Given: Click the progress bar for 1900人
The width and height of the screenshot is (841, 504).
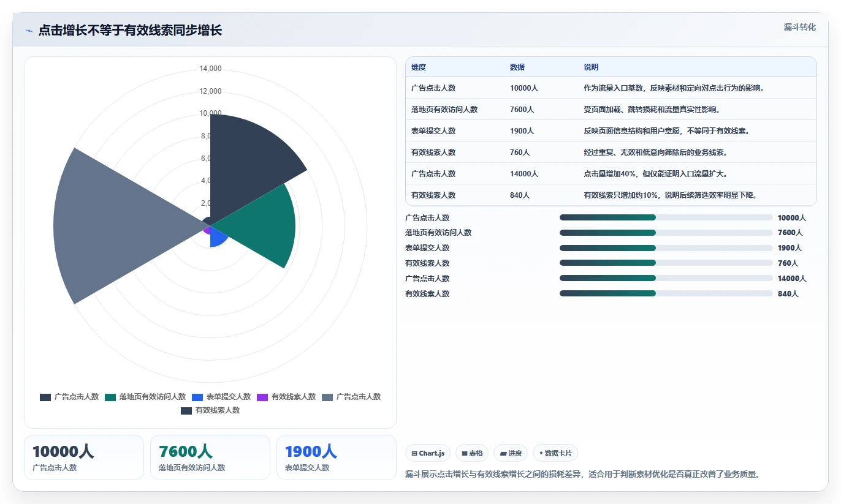Looking at the screenshot, I should tap(666, 248).
